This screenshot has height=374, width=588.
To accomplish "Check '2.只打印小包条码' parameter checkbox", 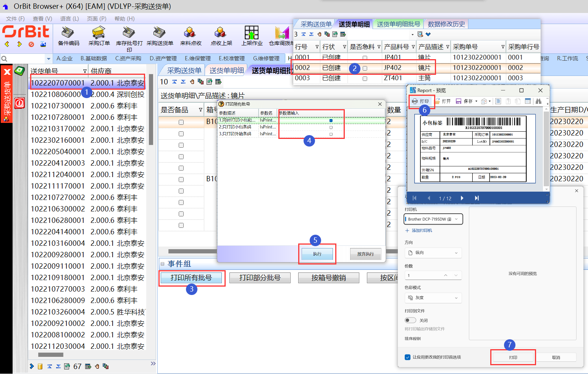I will 331,127.
